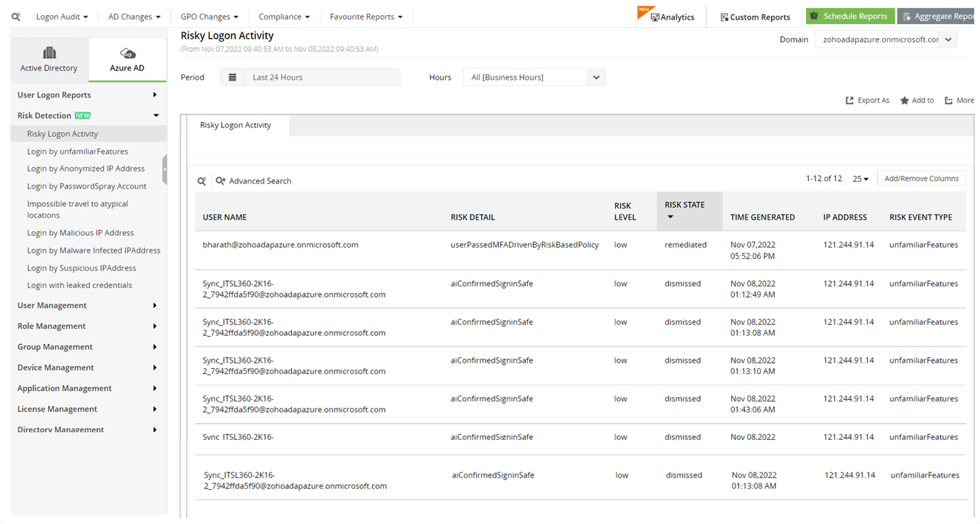Expand the Domain selection dropdown
The image size is (980, 524).
coord(948,39)
